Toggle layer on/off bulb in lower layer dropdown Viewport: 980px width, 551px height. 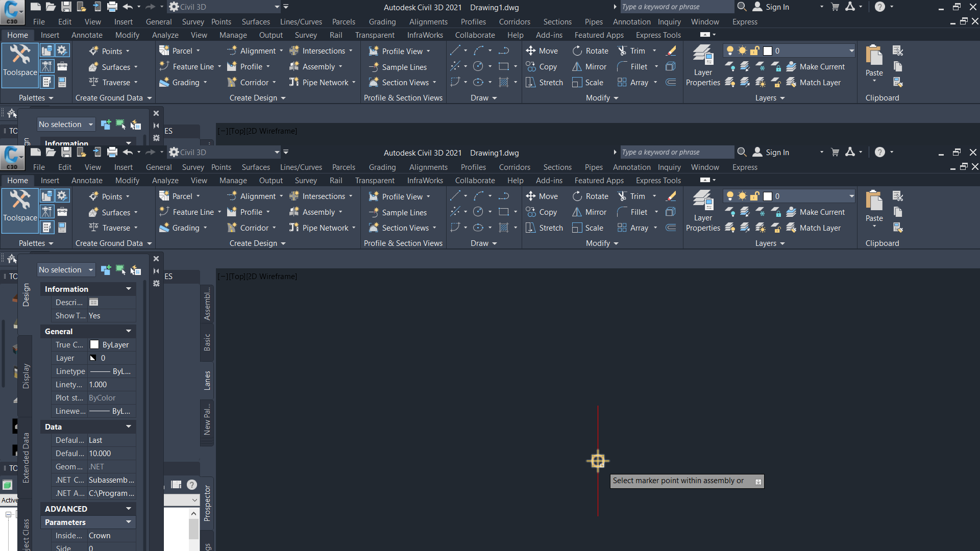730,196
